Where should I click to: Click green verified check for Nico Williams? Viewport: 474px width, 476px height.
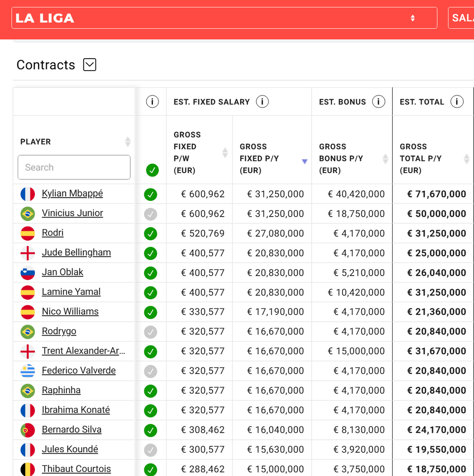(x=150, y=312)
